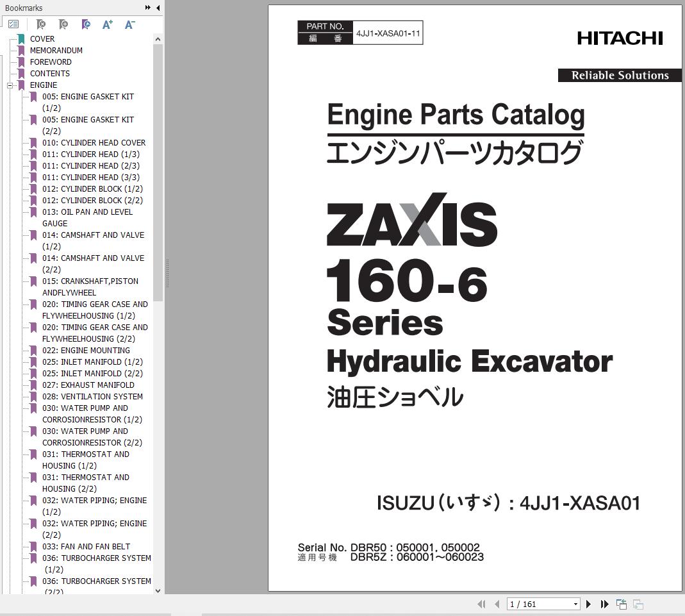Open the COVER bookmark
685x616 pixels.
(42, 39)
